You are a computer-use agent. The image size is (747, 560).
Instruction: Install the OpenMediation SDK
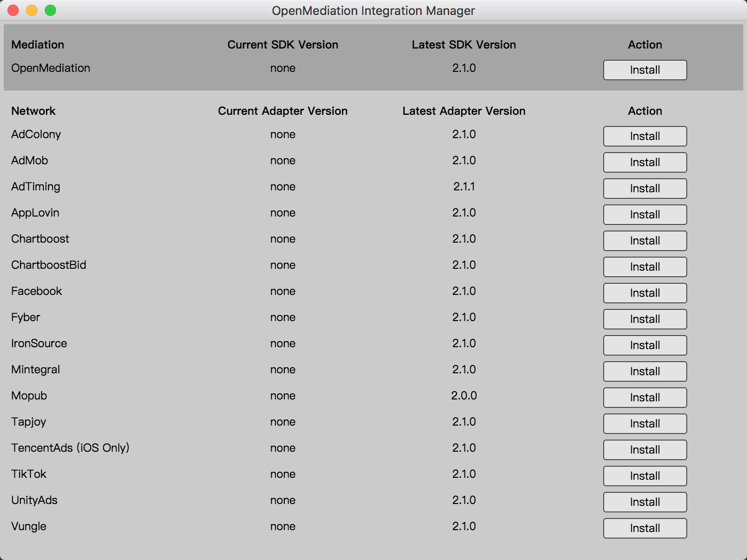coord(645,70)
